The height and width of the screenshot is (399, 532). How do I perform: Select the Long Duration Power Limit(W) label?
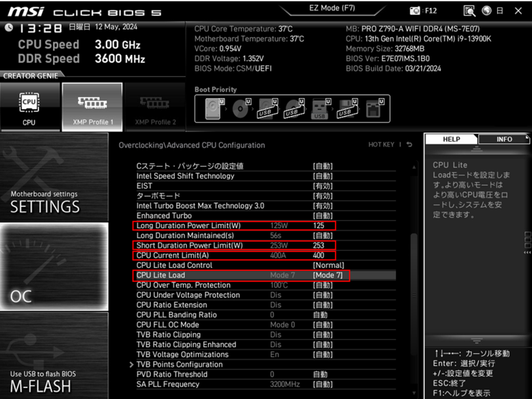(188, 226)
